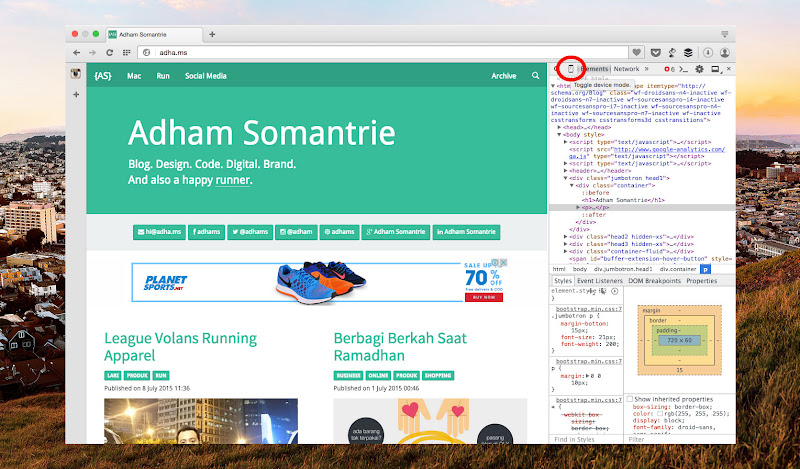Click the @adhams Twitter button
Screen dimensions: 800x469
pyautogui.click(x=250, y=232)
